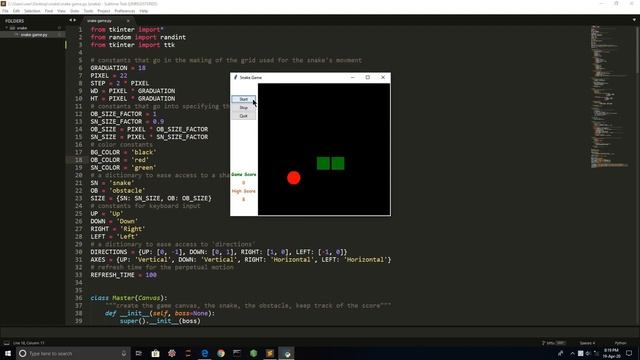Screen dimensions: 640x360
Task: Open Sublime Text icon on the taskbar
Action: (x=270, y=353)
